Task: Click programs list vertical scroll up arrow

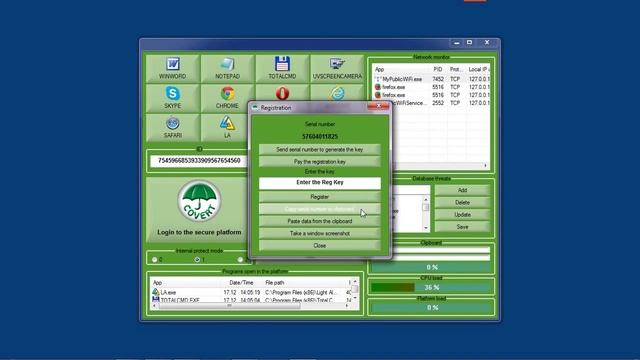Action: 355,282
